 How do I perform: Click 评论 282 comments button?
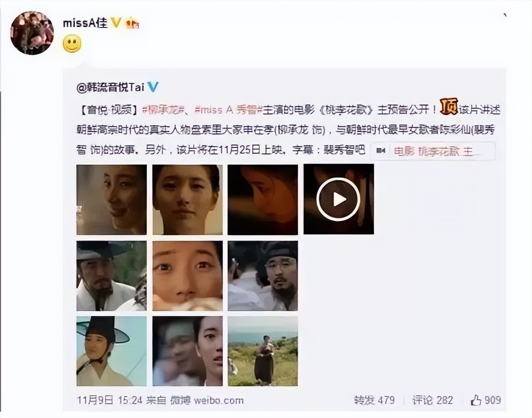pyautogui.click(x=433, y=400)
